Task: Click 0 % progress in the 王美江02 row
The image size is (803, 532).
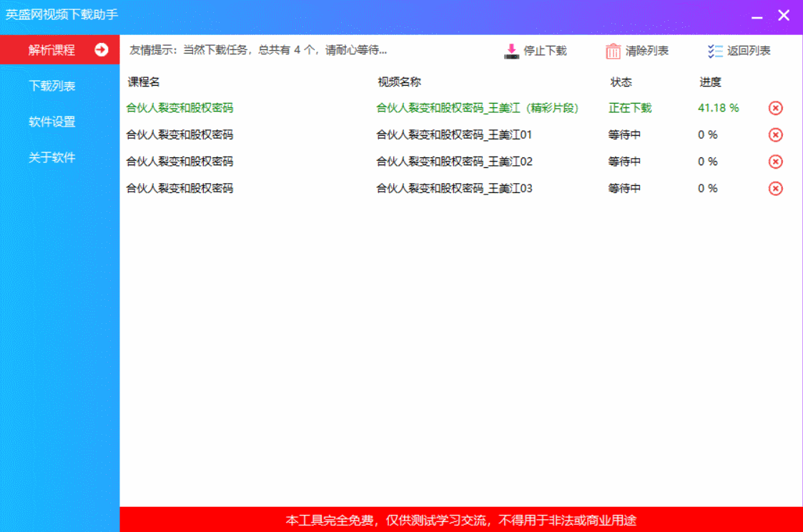Action: [707, 162]
